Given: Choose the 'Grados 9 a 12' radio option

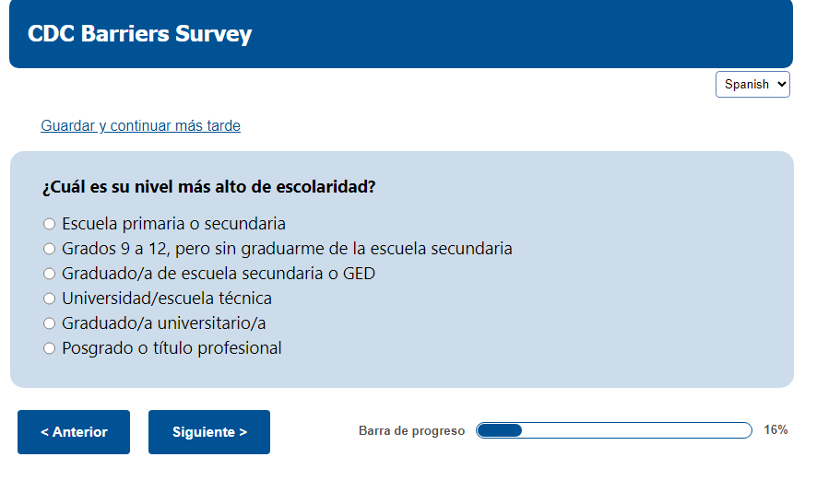Looking at the screenshot, I should point(50,249).
